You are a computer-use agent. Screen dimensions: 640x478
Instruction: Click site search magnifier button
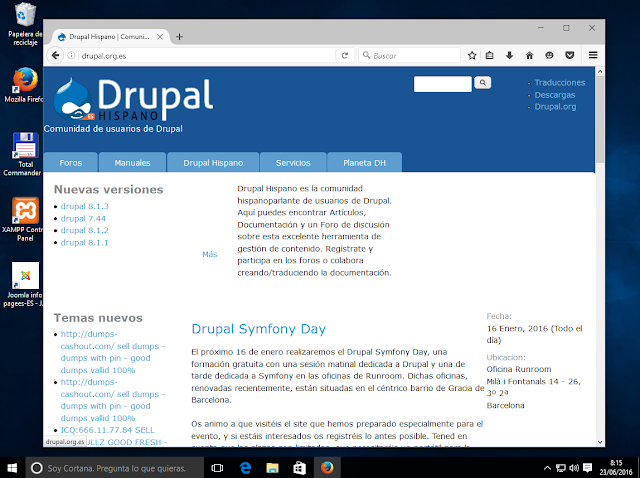482,83
